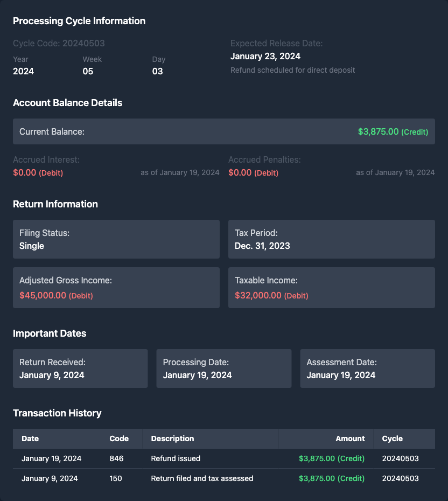Screen dimensions: 448x501
Task: Click the Return Received date card
Action: click(x=80, y=368)
